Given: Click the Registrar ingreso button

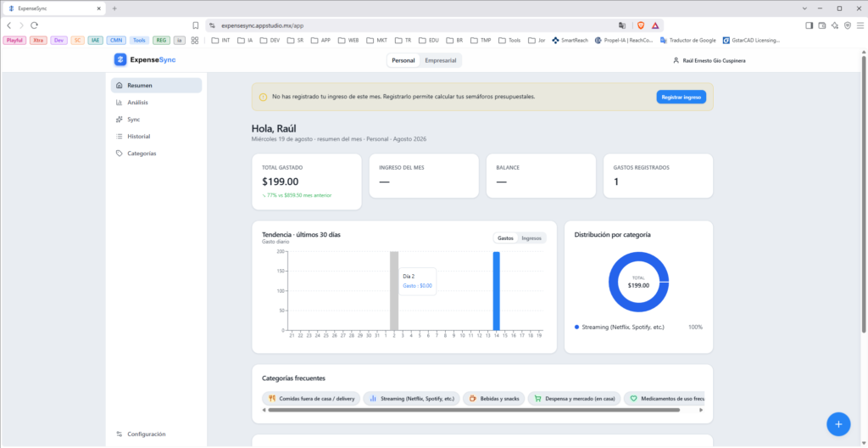Looking at the screenshot, I should pos(681,97).
